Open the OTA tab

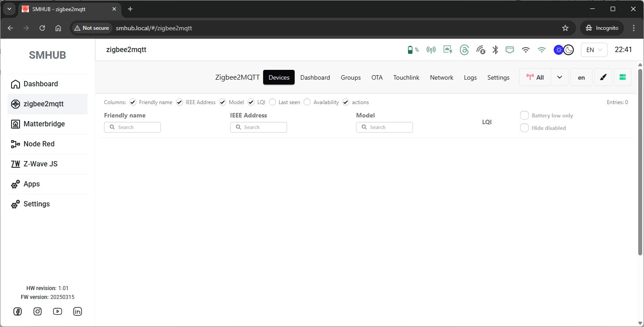[377, 77]
